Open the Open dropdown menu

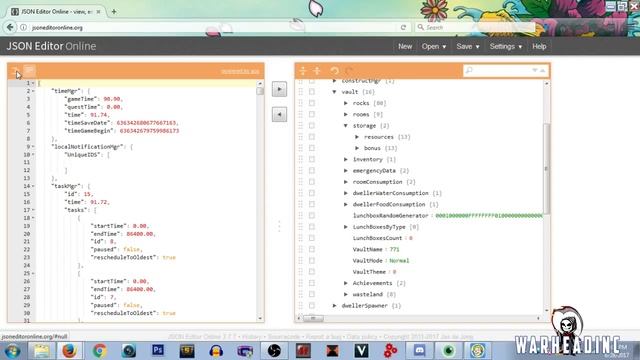pos(433,47)
